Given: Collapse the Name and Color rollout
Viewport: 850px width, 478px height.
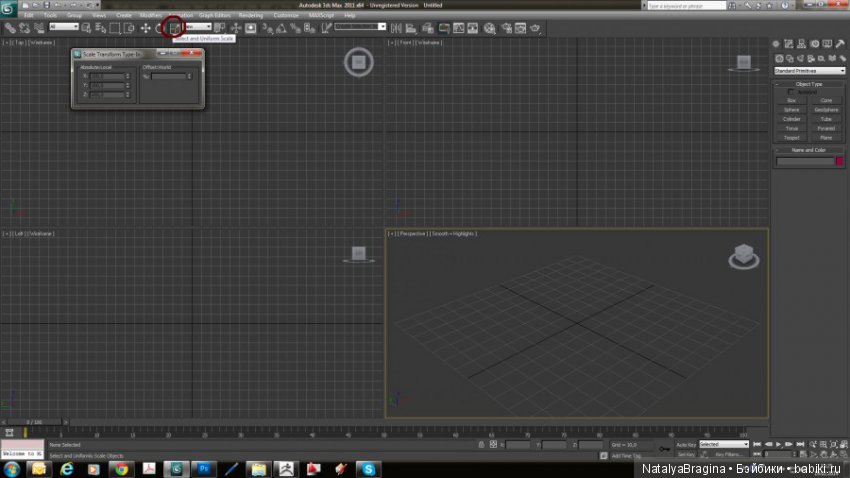Looking at the screenshot, I should [x=809, y=150].
